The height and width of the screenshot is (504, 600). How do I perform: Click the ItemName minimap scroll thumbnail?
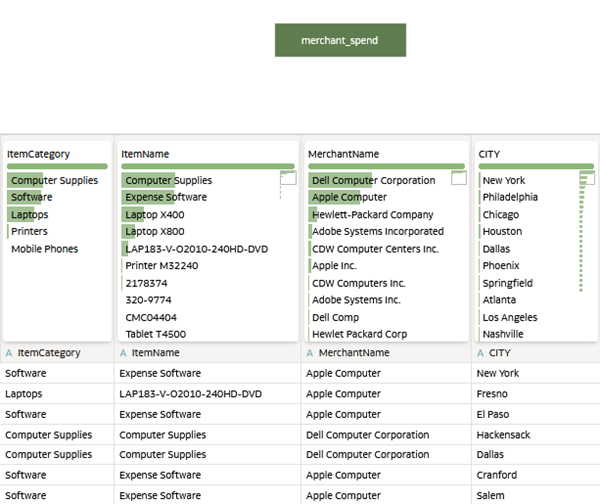point(288,178)
